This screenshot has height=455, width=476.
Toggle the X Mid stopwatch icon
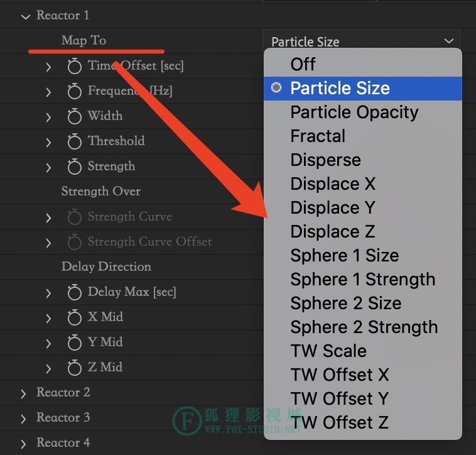coord(74,318)
